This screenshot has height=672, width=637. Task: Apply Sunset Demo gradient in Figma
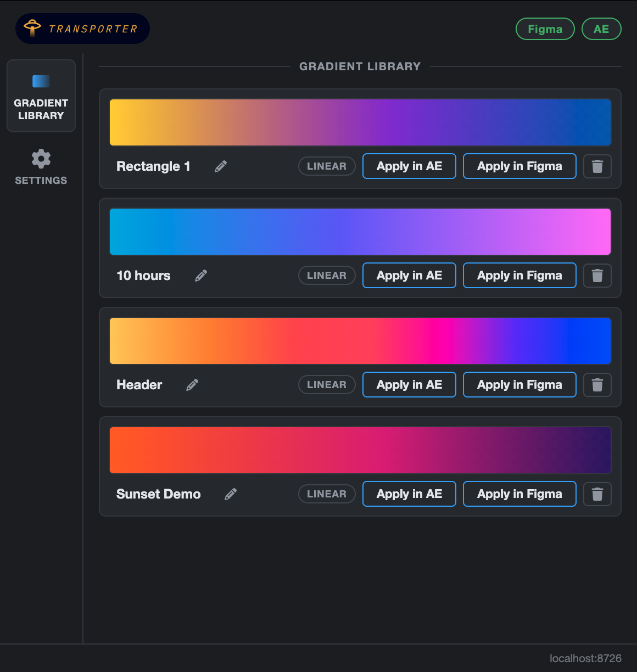[x=519, y=494]
